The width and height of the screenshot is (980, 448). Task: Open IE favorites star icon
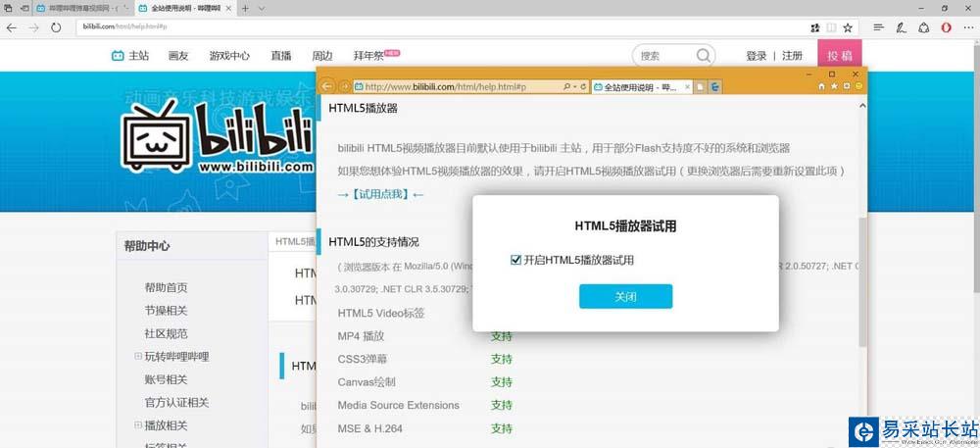(834, 85)
